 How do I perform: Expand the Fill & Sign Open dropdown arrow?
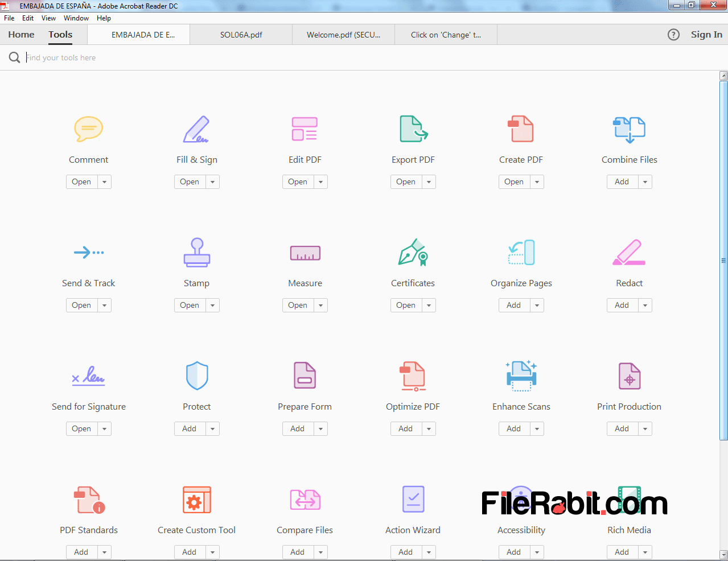[212, 182]
